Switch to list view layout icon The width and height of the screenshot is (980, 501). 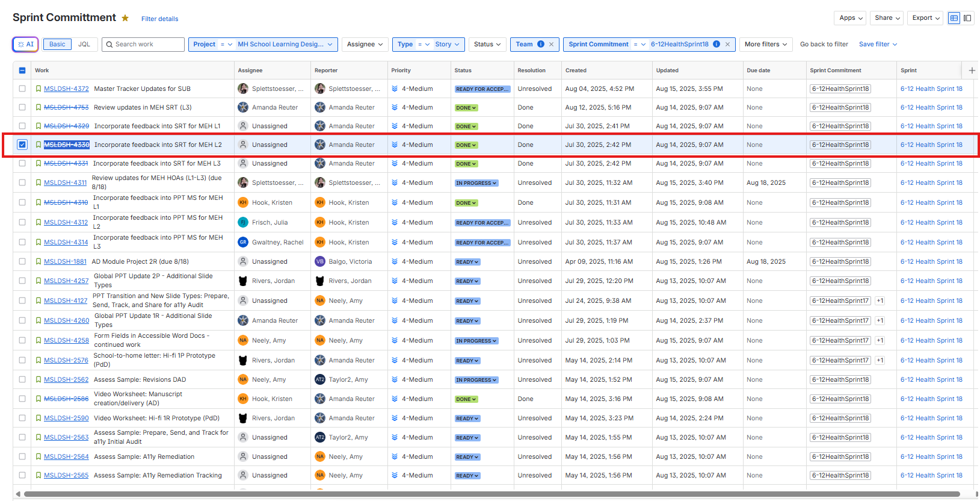point(954,18)
